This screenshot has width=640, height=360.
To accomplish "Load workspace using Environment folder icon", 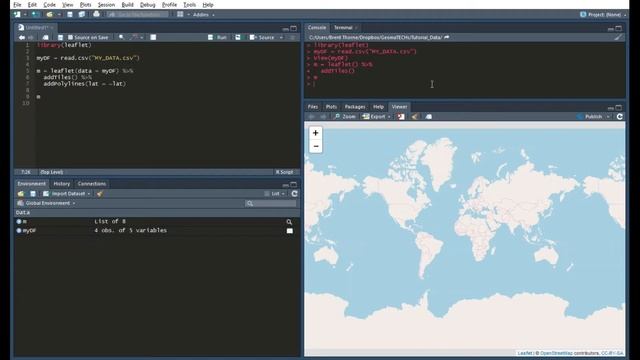I will point(21,193).
